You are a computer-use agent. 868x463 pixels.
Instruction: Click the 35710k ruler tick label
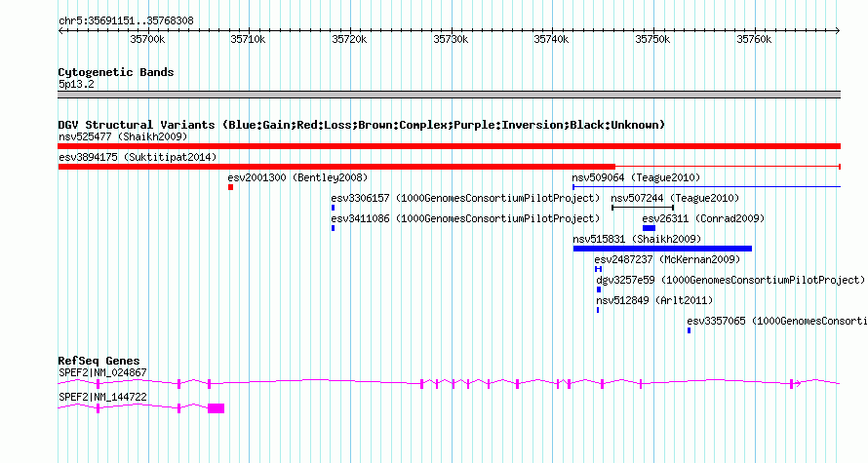pos(248,39)
